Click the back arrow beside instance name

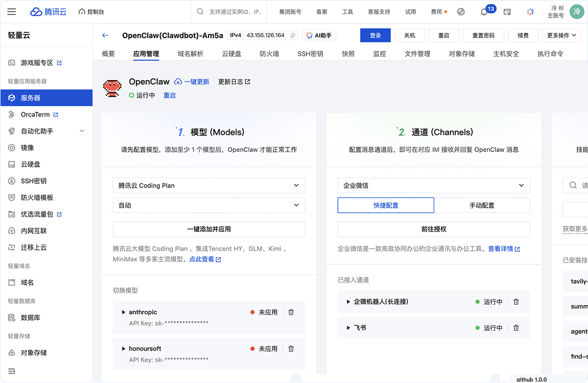click(x=105, y=36)
